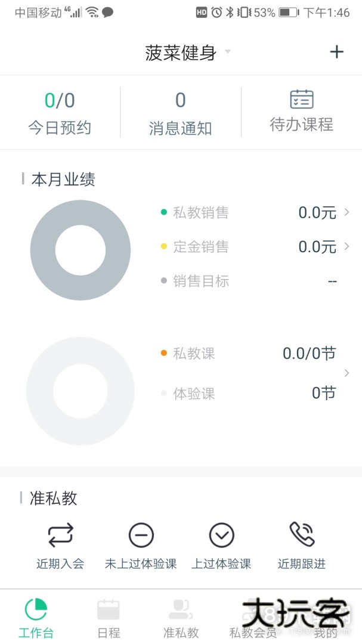Open 消息通知 notifications
The height and width of the screenshot is (644, 362).
pyautogui.click(x=180, y=111)
